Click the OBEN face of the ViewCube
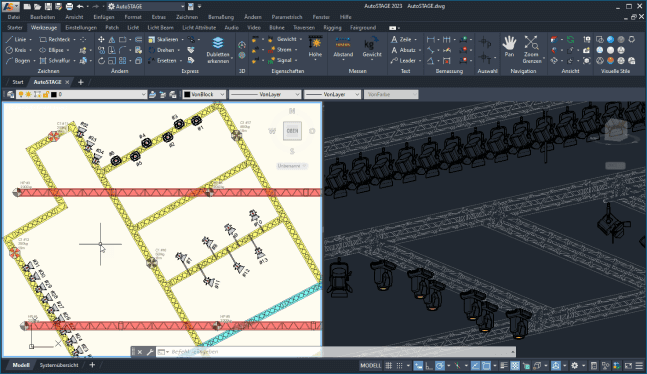Viewport: 647px width, 374px height. click(x=292, y=131)
